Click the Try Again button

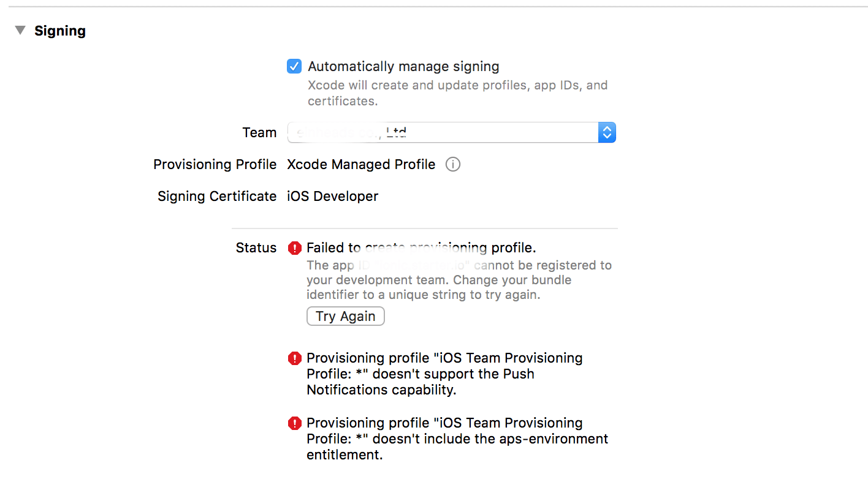pyautogui.click(x=346, y=316)
